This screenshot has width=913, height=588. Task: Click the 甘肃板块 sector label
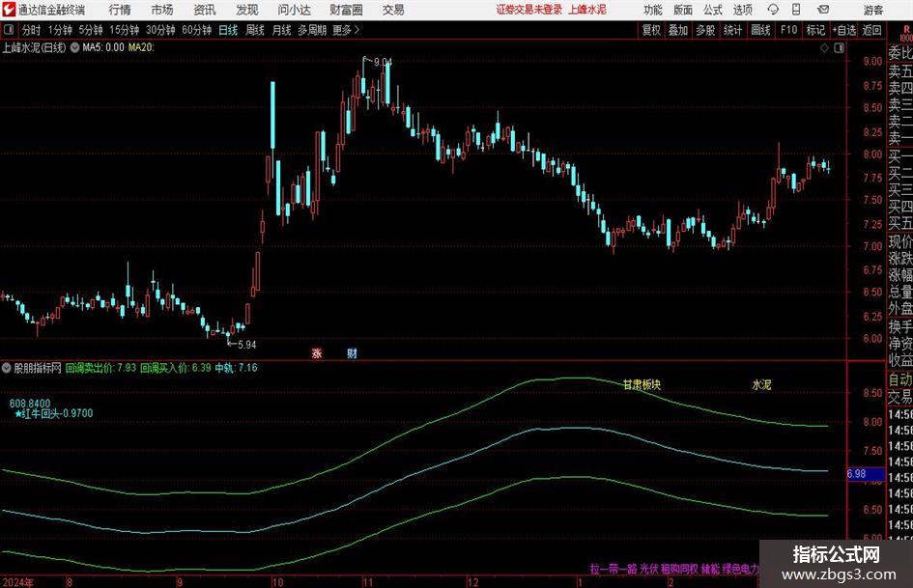pyautogui.click(x=642, y=385)
